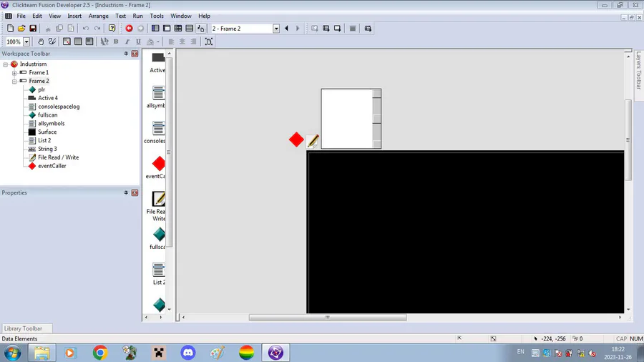Toggle pin on Workspace Toolbar panel
This screenshot has width=644, height=362.
click(126, 54)
